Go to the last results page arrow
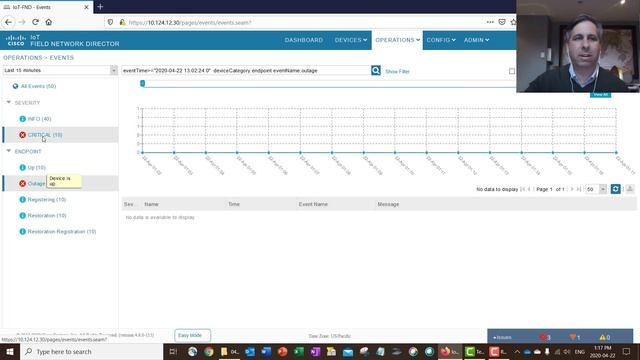The image size is (640, 360). pos(579,189)
